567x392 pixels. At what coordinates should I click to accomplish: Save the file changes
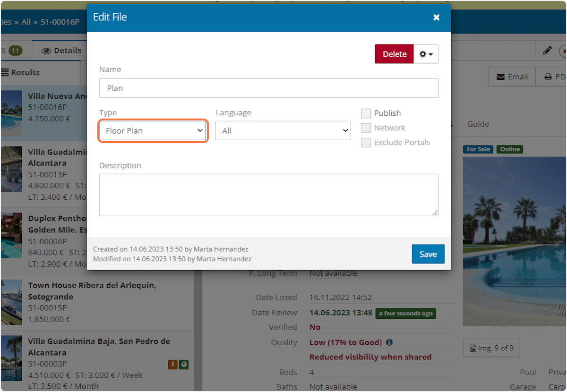428,254
